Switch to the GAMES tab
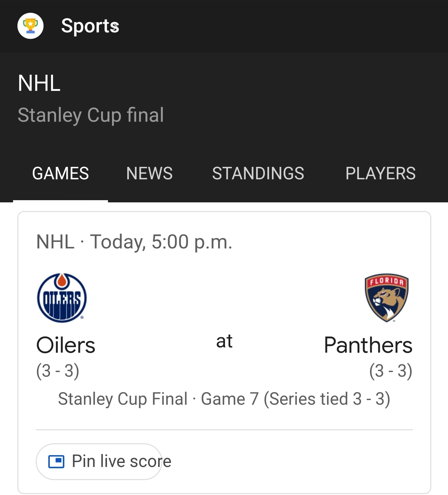The width and height of the screenshot is (448, 495). pos(60,173)
